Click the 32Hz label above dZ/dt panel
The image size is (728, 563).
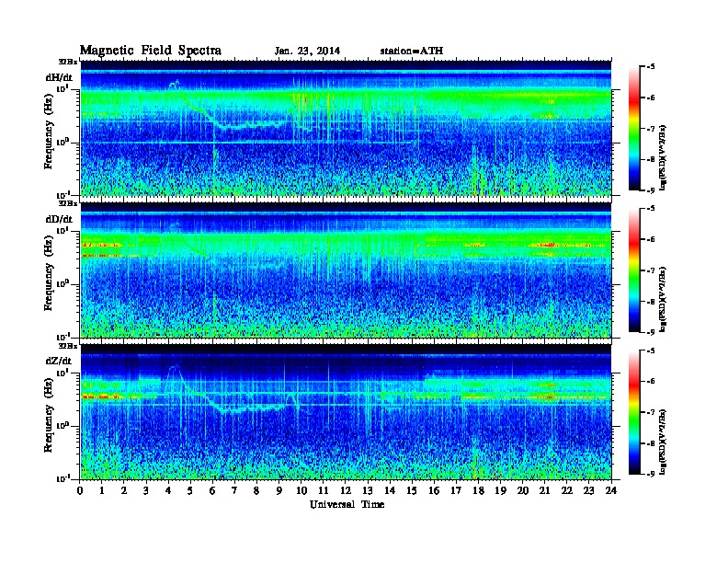[68, 346]
